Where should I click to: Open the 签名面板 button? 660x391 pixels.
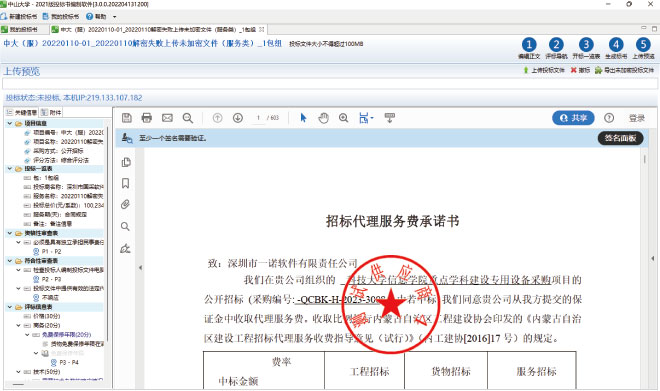pos(620,138)
